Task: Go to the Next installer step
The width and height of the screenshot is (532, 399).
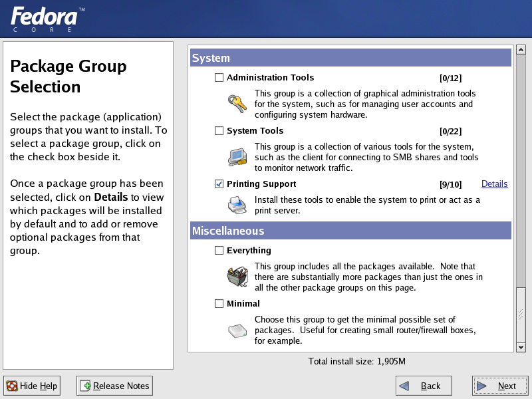Action: pyautogui.click(x=500, y=386)
